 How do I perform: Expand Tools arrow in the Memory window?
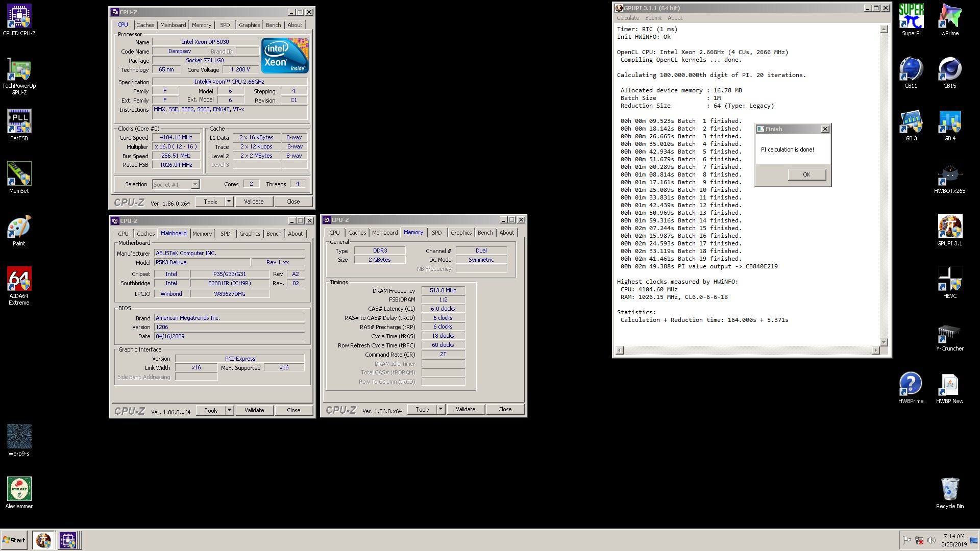(440, 409)
